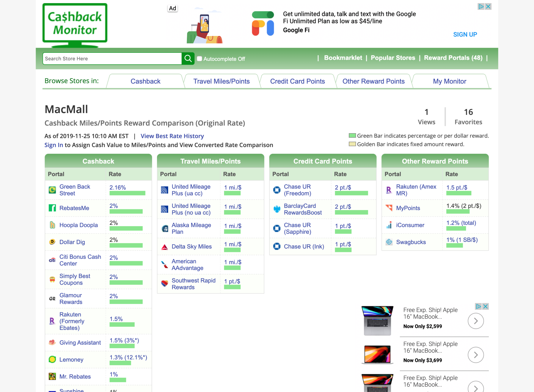Click the Glamour Rewards GR icon
The image size is (534, 392).
(52, 299)
